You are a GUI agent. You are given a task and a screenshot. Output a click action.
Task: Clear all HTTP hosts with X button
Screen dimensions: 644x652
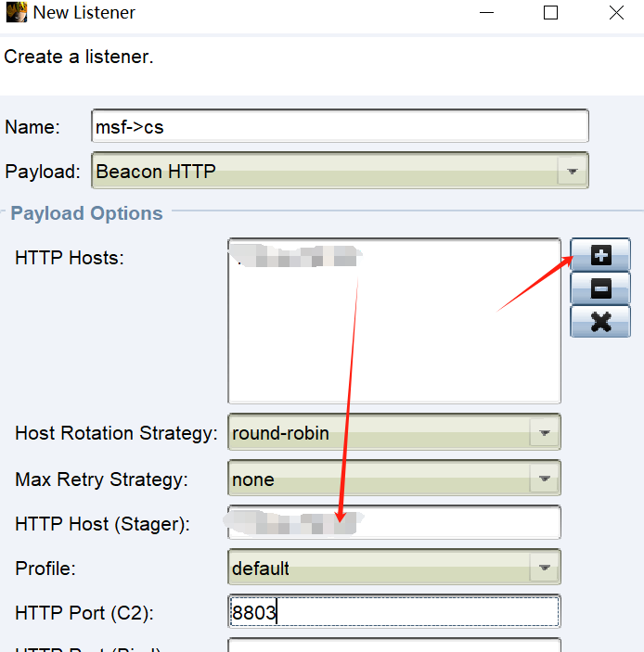(600, 321)
